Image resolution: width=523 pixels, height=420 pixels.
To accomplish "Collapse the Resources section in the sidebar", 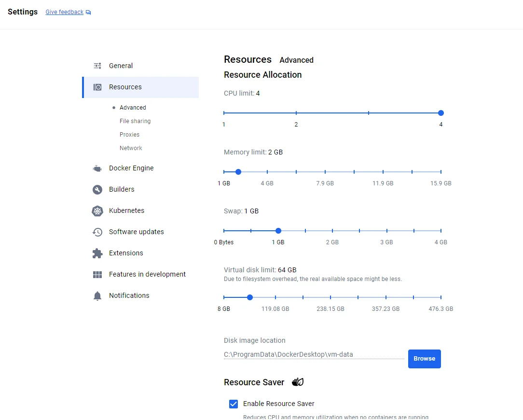I will click(x=125, y=87).
